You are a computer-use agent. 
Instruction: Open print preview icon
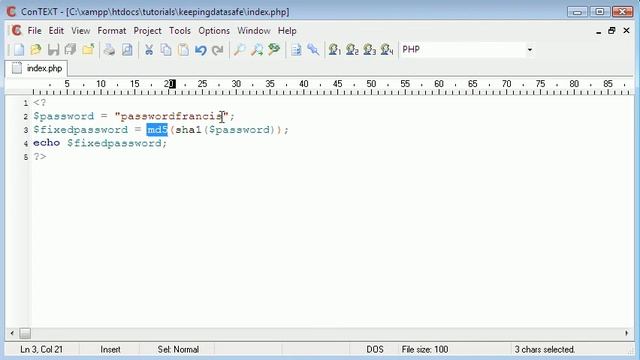click(x=127, y=50)
